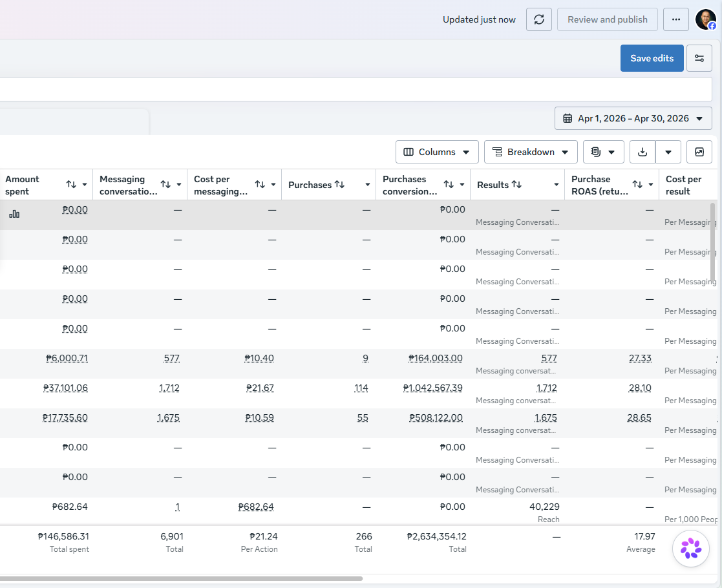Click the Save edits button
This screenshot has width=722, height=588.
tap(652, 58)
